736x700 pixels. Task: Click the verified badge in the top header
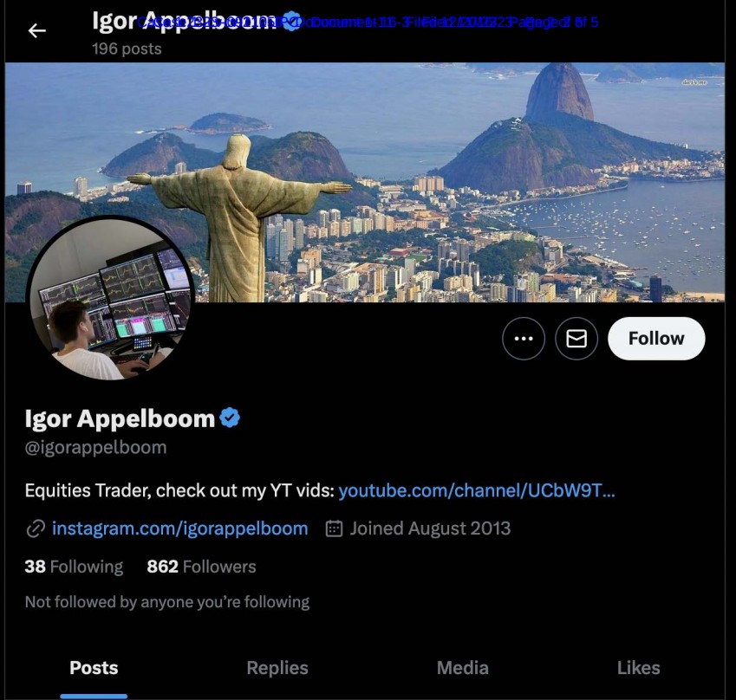292,21
